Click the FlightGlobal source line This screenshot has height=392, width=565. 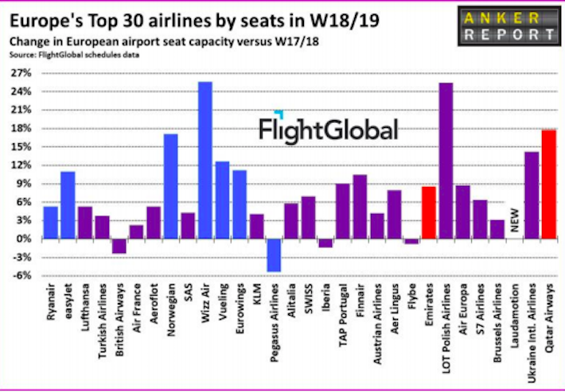[x=74, y=55]
